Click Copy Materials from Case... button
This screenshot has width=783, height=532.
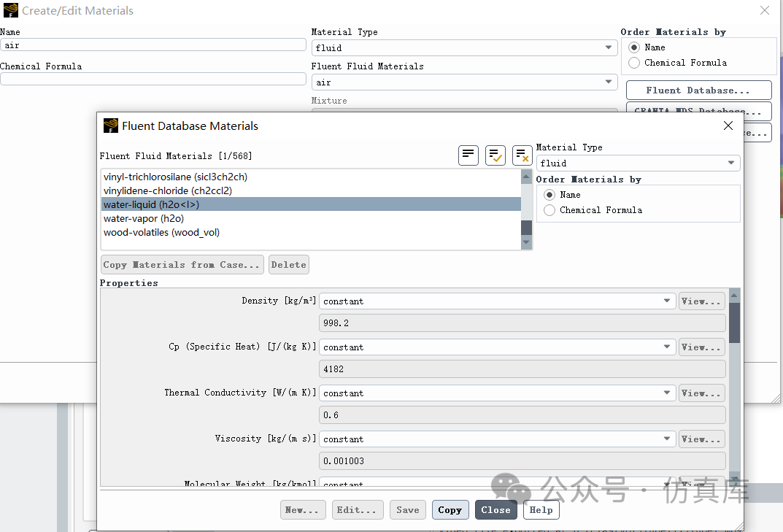coord(182,265)
